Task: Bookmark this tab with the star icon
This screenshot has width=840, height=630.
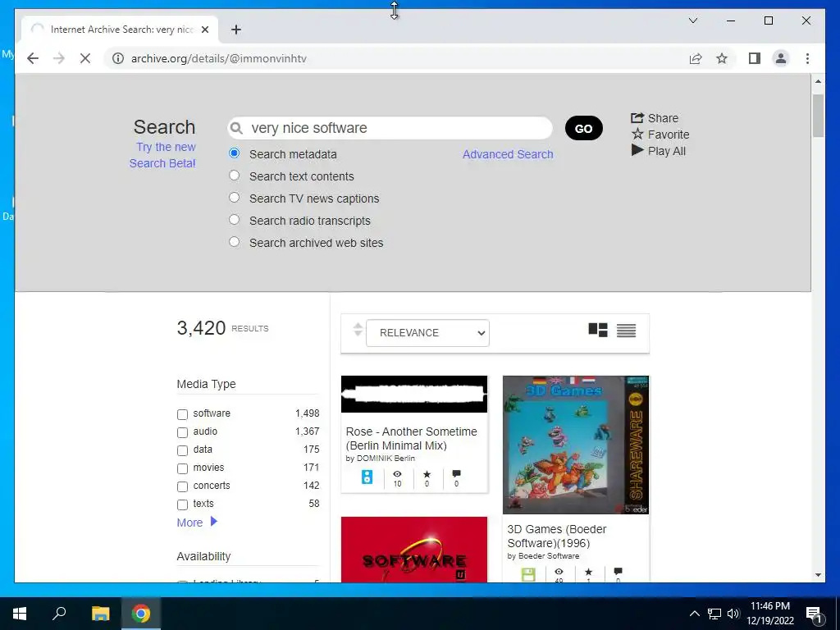Action: click(x=722, y=58)
